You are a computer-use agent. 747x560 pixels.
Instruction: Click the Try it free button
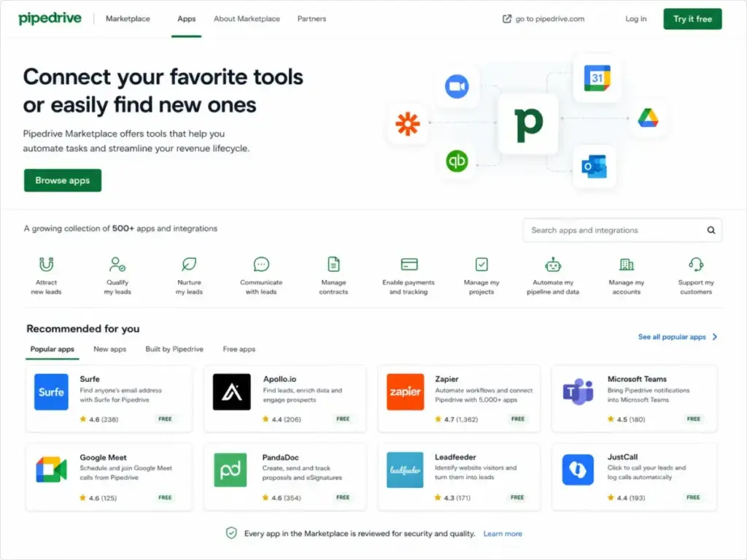click(693, 19)
